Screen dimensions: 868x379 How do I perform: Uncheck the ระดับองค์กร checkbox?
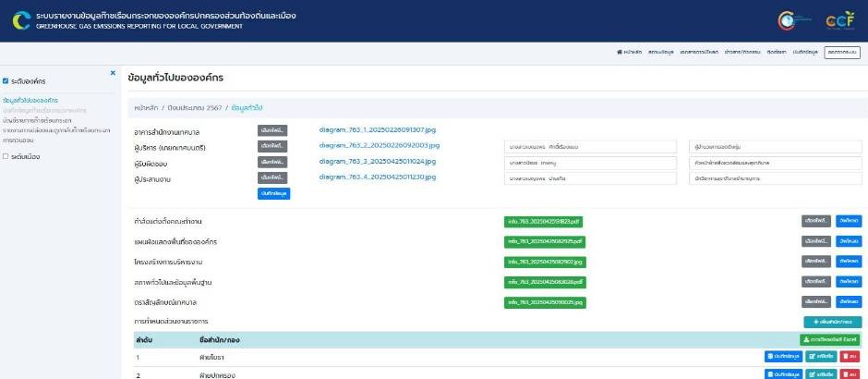click(x=6, y=81)
